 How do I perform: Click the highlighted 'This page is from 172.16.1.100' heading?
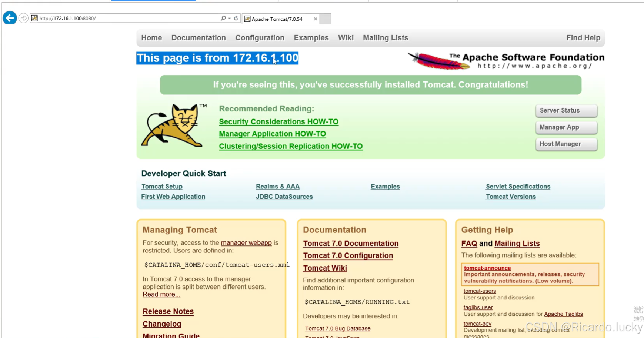pyautogui.click(x=217, y=58)
